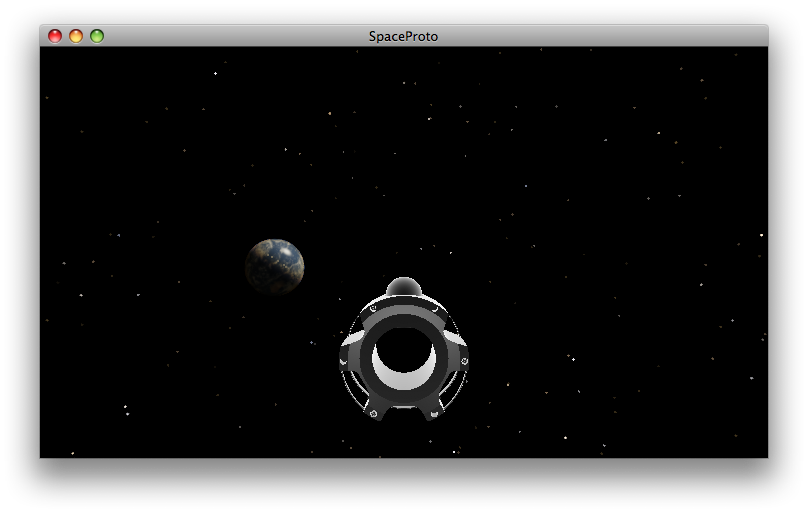Click the SpaceProto title bar text
The image size is (808, 513).
(403, 36)
